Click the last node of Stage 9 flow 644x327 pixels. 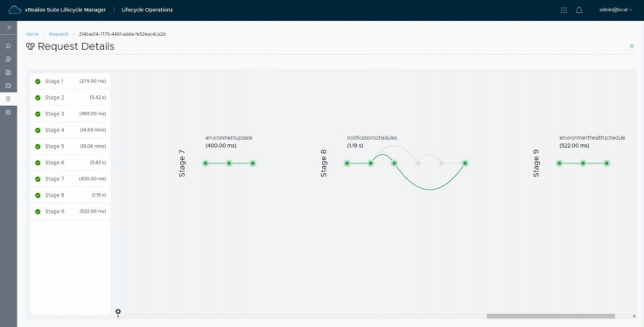pos(606,163)
